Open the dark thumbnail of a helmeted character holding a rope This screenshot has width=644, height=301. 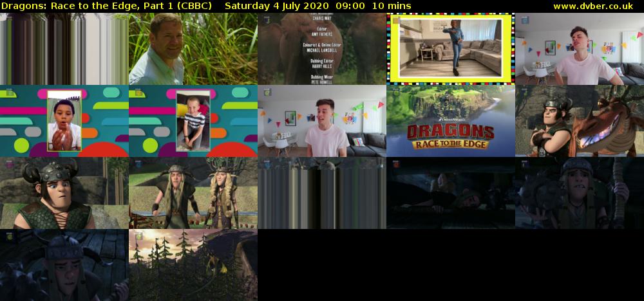[x=580, y=193]
